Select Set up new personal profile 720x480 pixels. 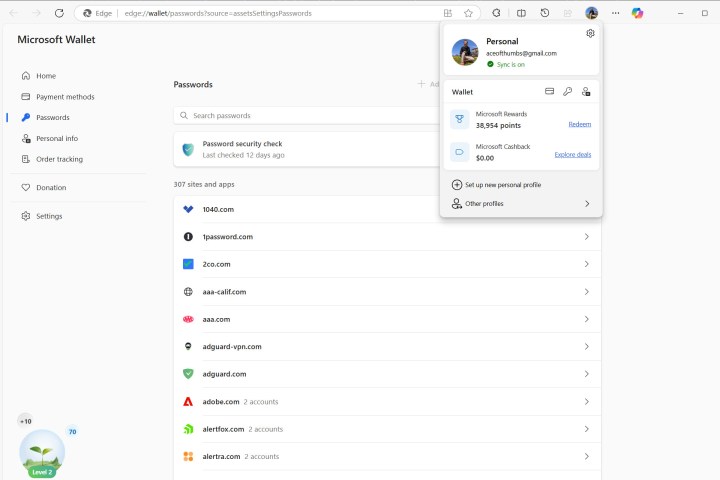click(x=503, y=185)
